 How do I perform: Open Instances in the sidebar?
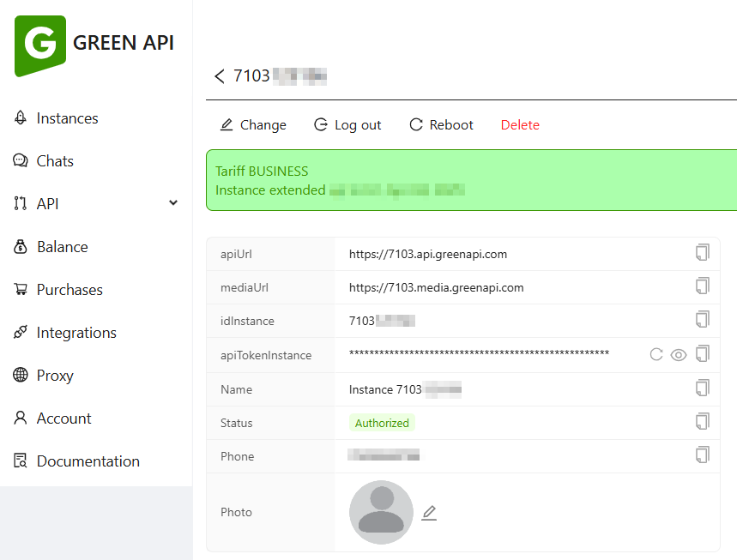[x=67, y=118]
